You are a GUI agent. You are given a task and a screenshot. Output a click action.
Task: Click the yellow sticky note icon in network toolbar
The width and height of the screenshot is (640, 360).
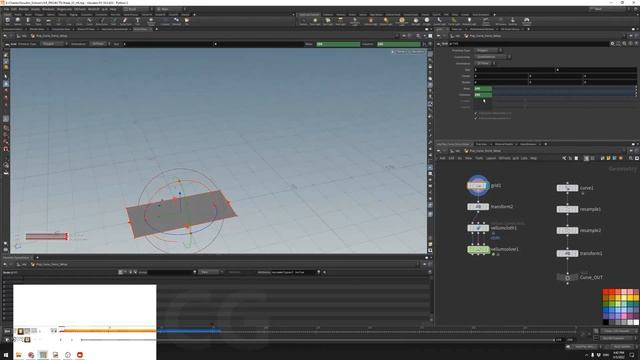tap(608, 158)
